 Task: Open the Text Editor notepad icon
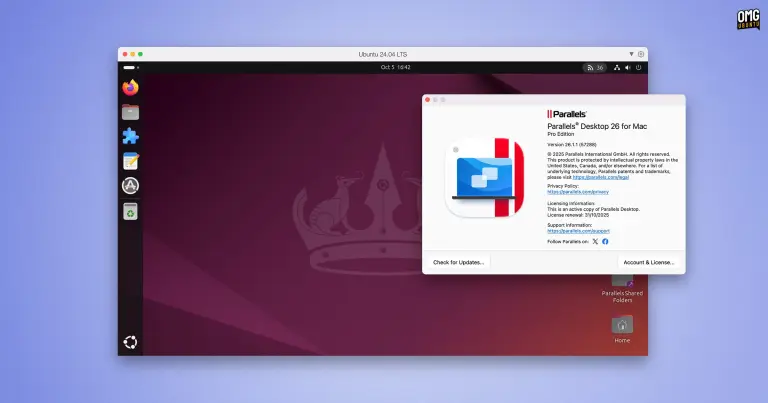pyautogui.click(x=130, y=161)
